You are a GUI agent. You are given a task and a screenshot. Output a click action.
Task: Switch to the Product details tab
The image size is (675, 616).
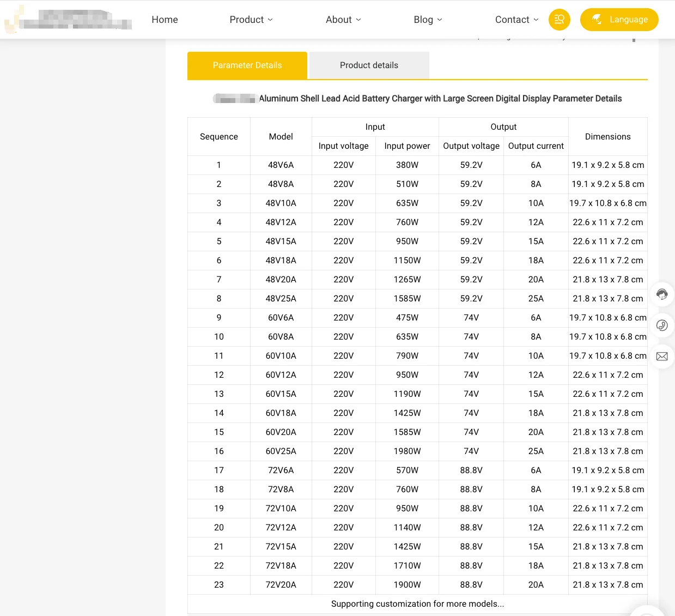369,65
